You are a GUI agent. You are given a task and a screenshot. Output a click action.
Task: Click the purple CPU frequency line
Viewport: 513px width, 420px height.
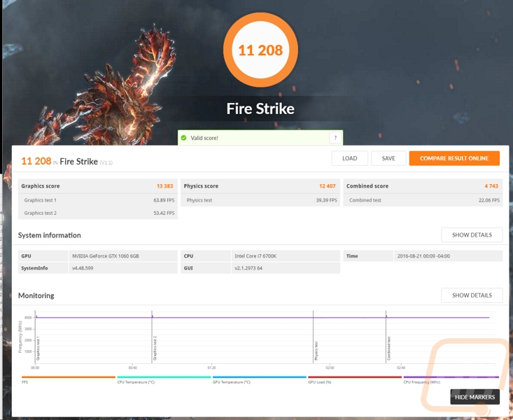coord(262,317)
